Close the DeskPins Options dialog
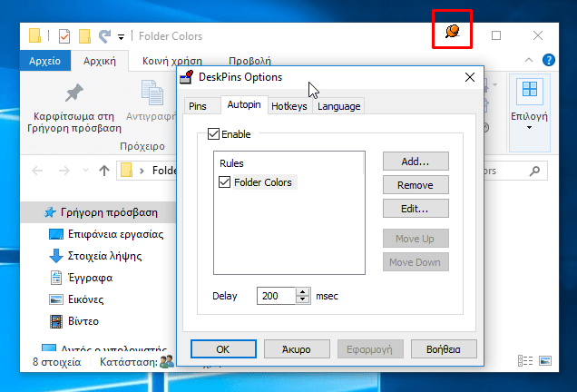577x392 pixels. (470, 77)
